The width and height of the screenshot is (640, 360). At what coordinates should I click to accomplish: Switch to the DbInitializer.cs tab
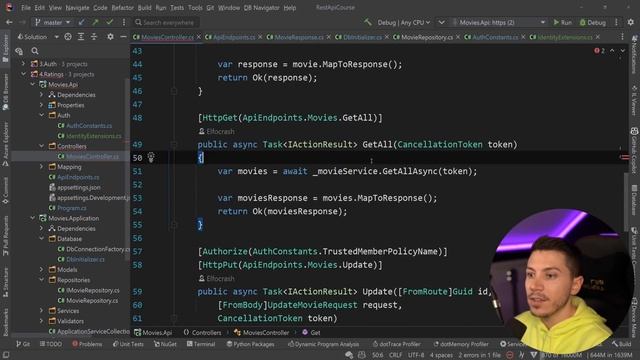[362, 37]
